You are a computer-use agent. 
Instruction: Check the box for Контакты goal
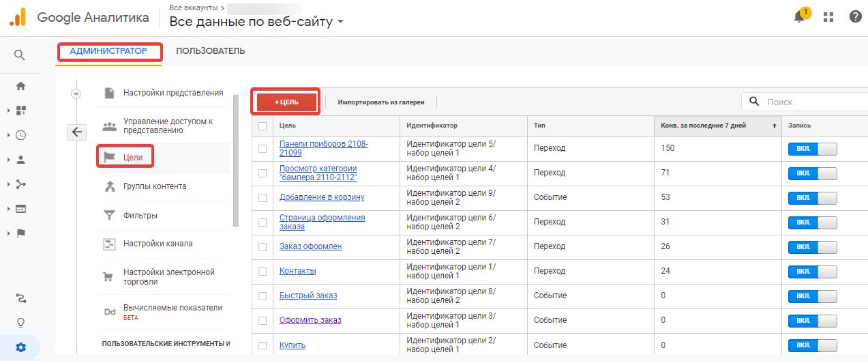[263, 272]
